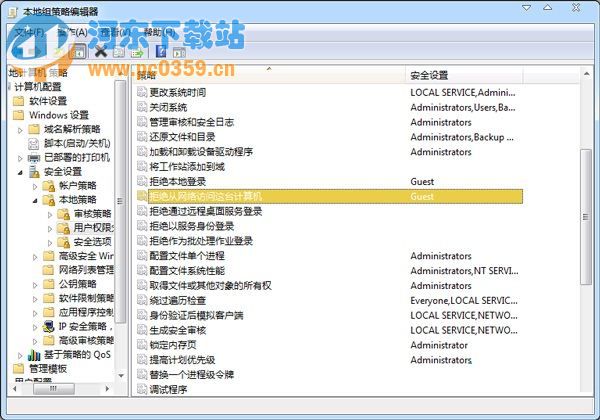Click the Properties toolbar icon
The height and width of the screenshot is (420, 600).
[x=119, y=52]
